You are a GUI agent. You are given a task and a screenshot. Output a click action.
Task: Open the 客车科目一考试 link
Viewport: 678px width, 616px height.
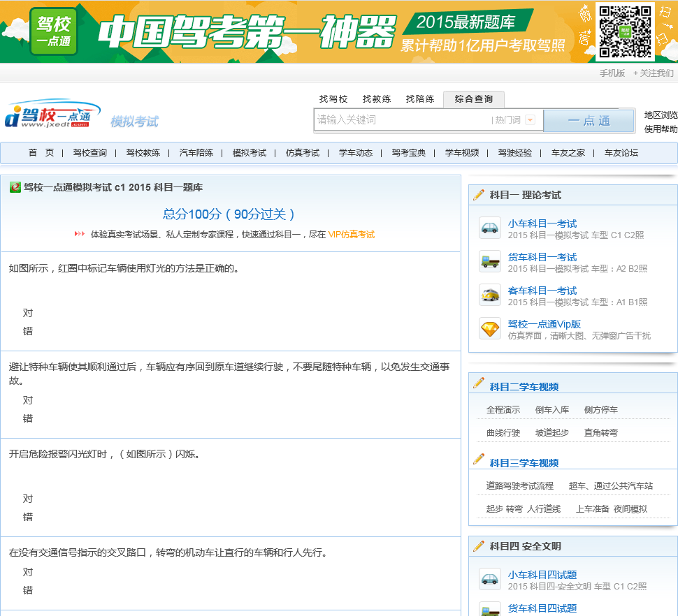point(542,291)
